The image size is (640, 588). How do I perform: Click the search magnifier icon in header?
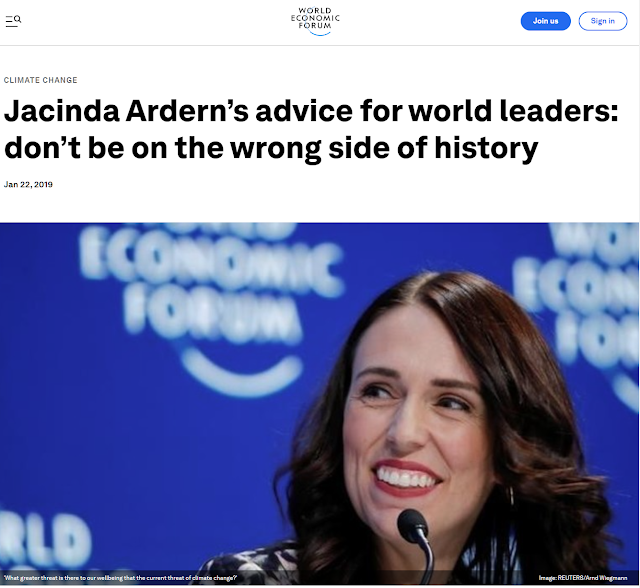[18, 19]
